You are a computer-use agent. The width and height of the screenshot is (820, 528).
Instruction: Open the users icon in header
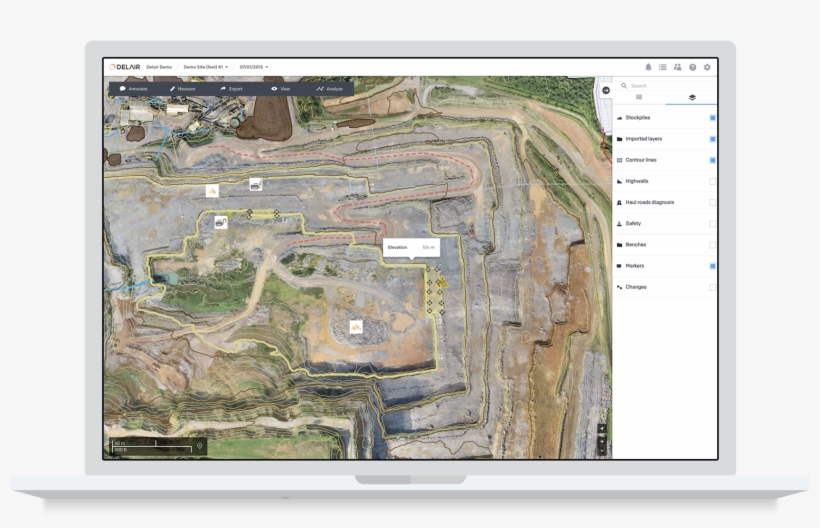(x=678, y=67)
